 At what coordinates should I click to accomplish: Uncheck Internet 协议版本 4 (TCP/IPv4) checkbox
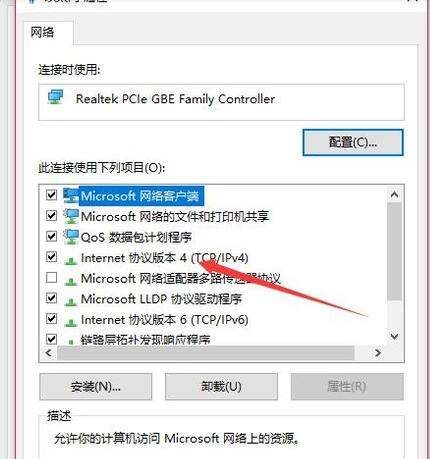click(51, 257)
